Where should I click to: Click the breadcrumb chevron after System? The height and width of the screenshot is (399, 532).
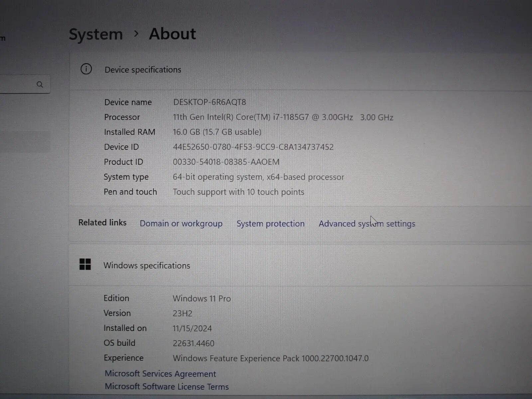pos(136,34)
